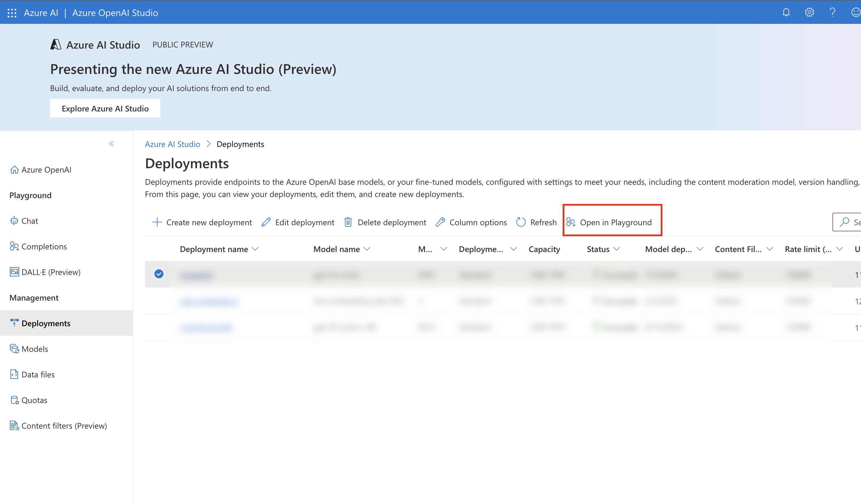This screenshot has height=504, width=861.
Task: Select Deployments in the sidebar
Action: (66, 323)
